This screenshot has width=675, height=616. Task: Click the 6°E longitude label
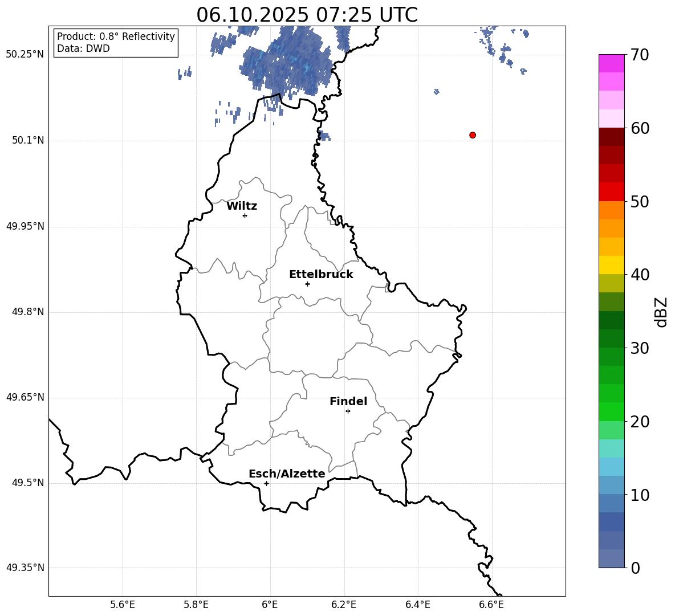pyautogui.click(x=270, y=605)
